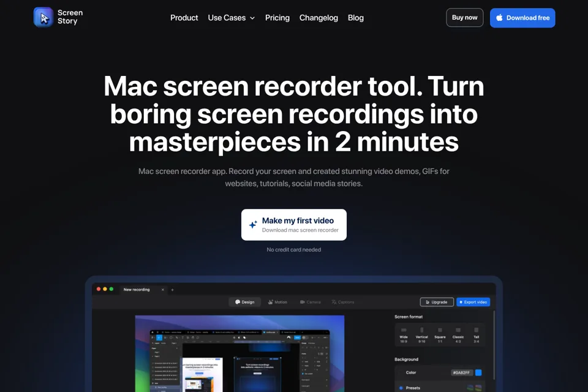Click the Download free button
588x392 pixels.
(x=522, y=18)
